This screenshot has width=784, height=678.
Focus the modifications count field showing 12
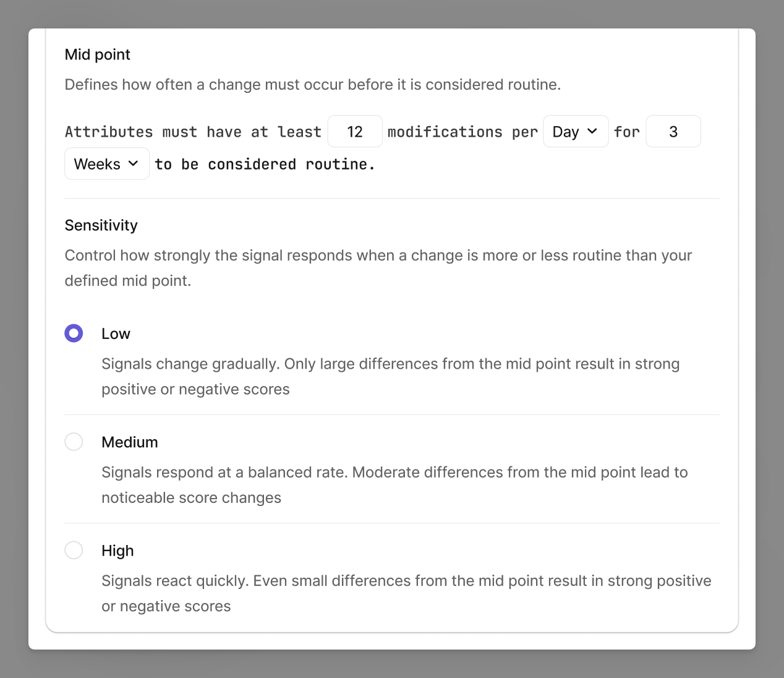coord(355,131)
